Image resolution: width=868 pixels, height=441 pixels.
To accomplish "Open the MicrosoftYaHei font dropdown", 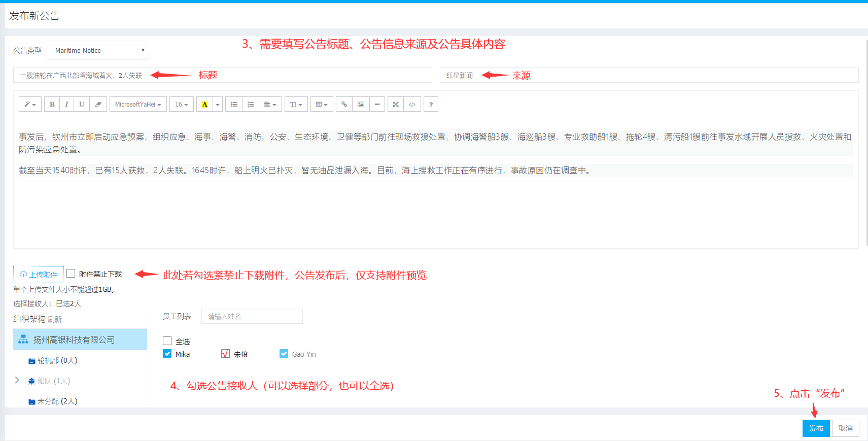I will coord(138,104).
